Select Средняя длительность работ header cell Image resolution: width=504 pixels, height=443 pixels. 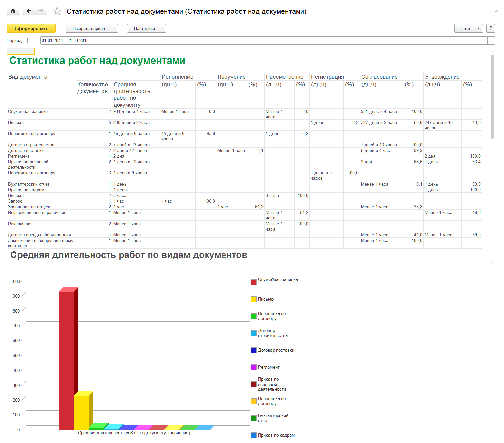[x=132, y=94]
